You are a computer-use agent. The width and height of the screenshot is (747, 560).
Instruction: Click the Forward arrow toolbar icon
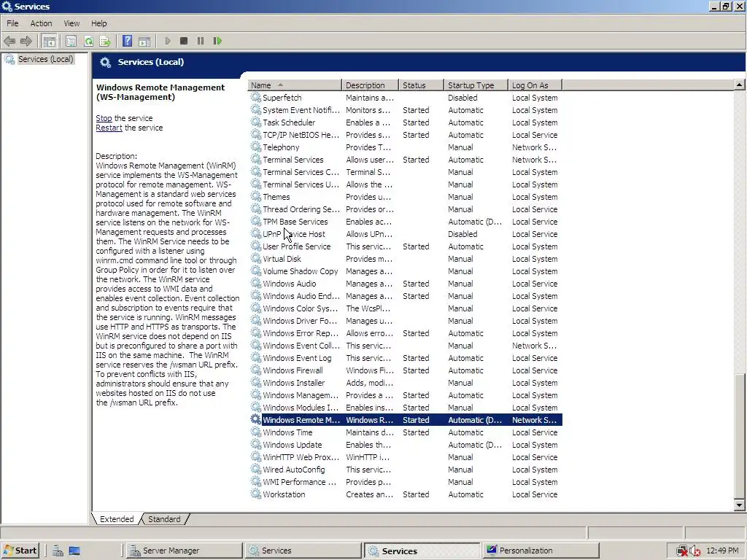pyautogui.click(x=26, y=42)
